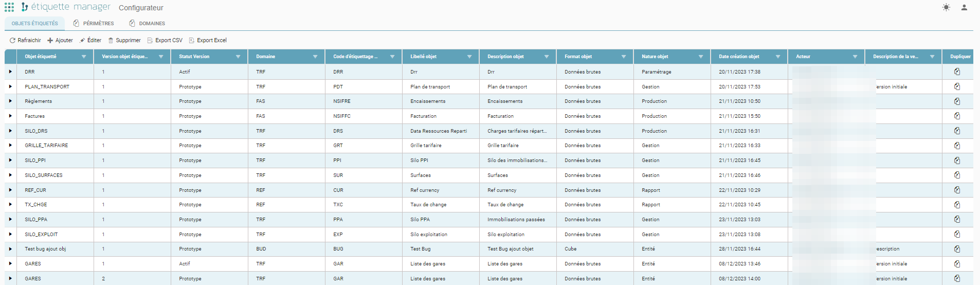Click the Dupliquer column header
The image size is (980, 285).
coord(960,57)
